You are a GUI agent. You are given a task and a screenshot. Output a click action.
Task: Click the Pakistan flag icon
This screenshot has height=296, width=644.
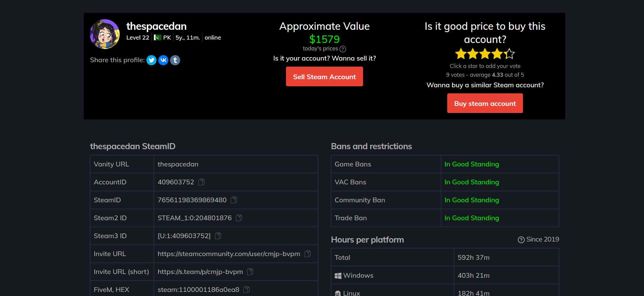(x=158, y=38)
